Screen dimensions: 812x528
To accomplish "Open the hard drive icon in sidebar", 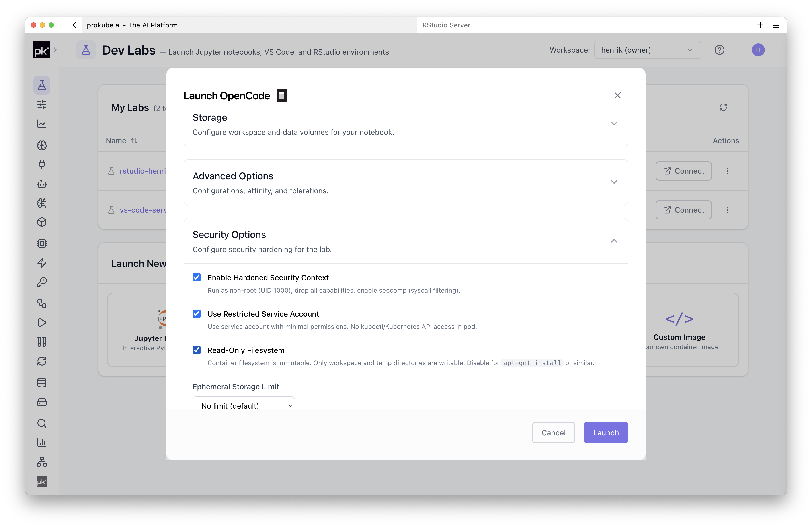I will (42, 402).
